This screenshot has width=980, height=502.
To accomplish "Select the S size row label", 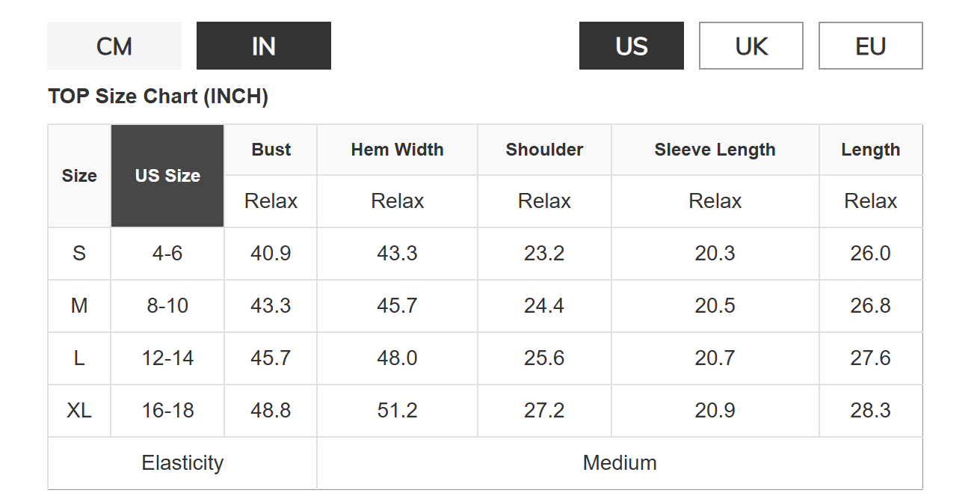I will [x=79, y=254].
